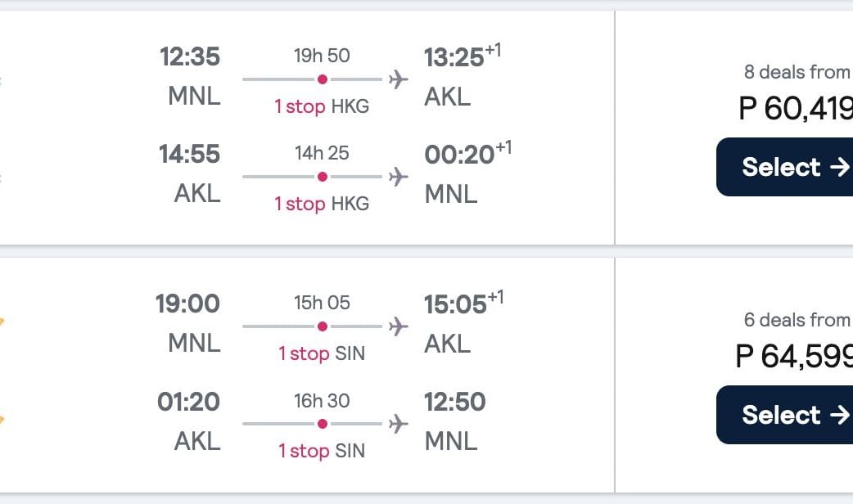Click the plane icon on the 19:00 MNL flight
853x504 pixels.
pos(399,327)
